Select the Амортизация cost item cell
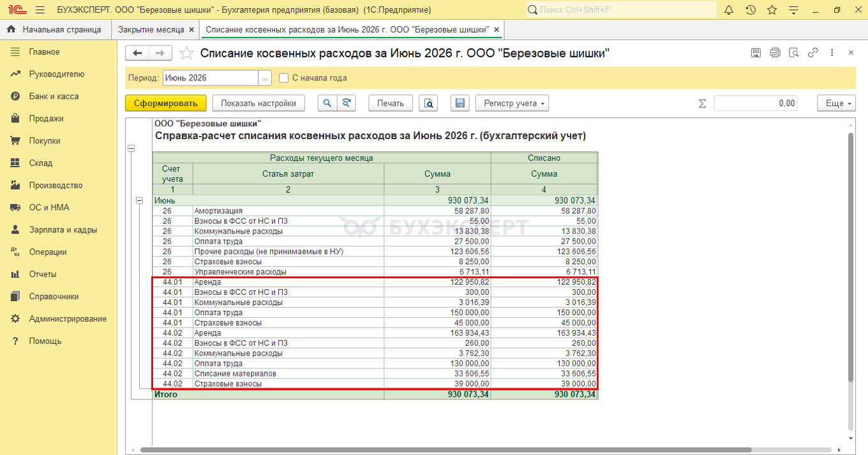Screen dimensions: 868x455 288,211
